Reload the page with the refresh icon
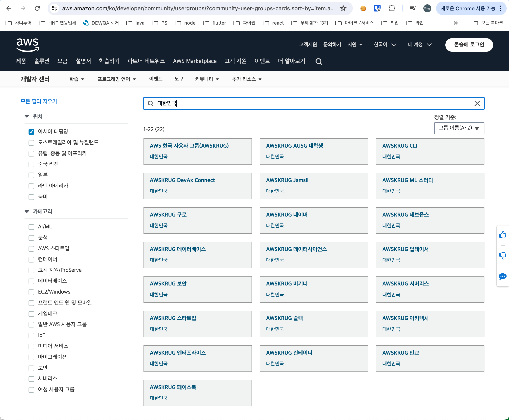This screenshot has height=420, width=509. (37, 9)
